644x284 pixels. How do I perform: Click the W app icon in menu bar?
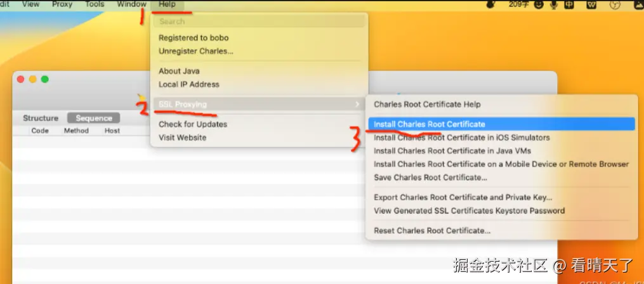(592, 4)
